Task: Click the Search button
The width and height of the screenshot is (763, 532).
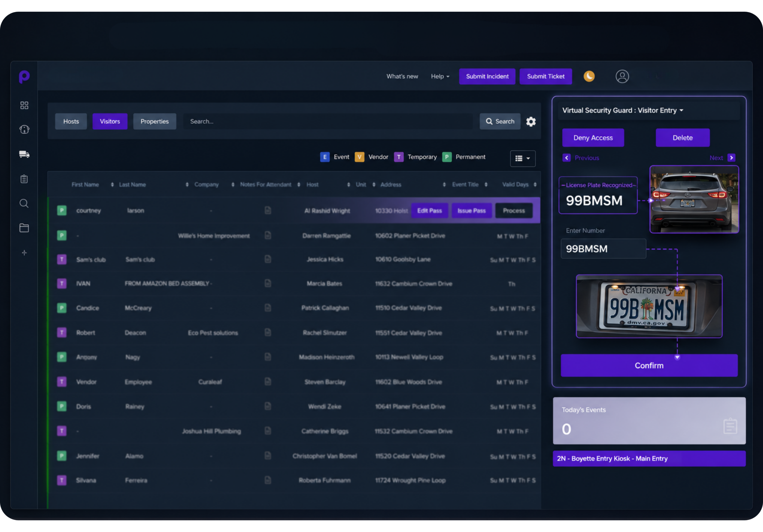Action: tap(500, 121)
